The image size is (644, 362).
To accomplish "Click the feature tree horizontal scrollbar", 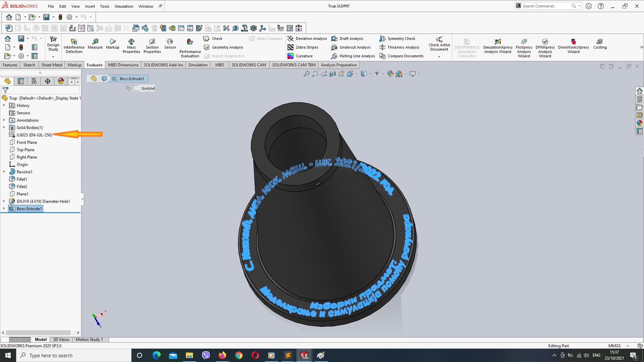I will [38, 333].
